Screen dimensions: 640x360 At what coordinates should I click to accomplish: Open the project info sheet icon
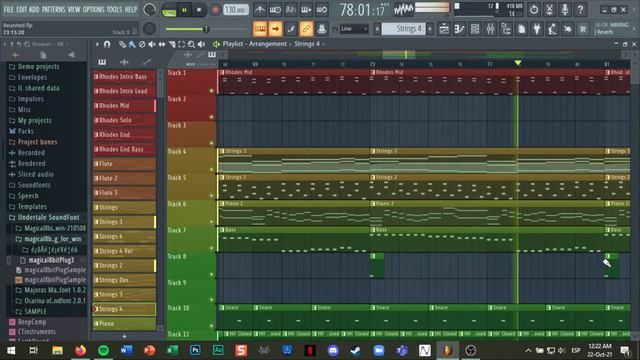[x=522, y=29]
